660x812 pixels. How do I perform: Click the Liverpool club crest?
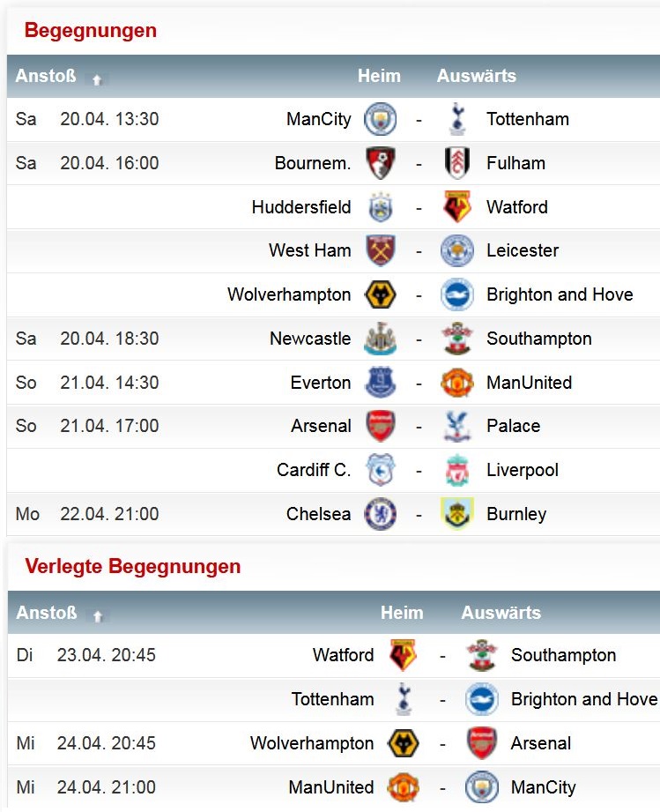pos(457,470)
